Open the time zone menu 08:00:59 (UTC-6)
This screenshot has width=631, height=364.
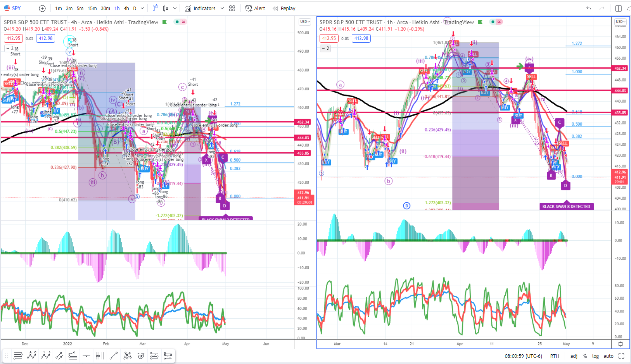coord(523,356)
